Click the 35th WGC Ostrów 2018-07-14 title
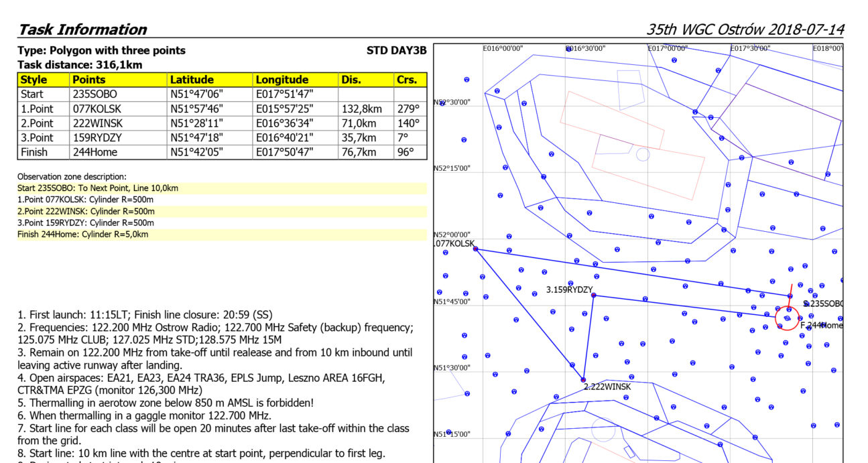The height and width of the screenshot is (463, 868). pyautogui.click(x=745, y=29)
